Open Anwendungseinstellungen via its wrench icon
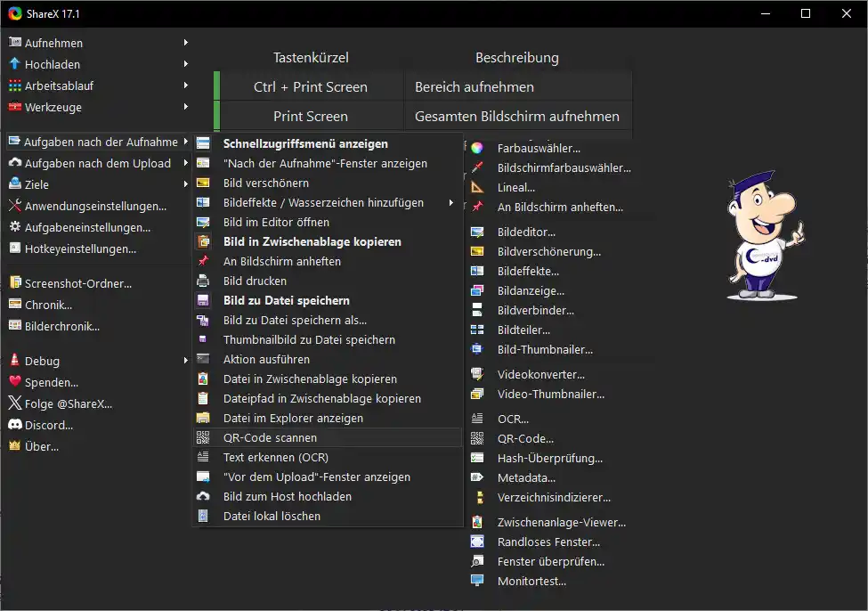 [x=15, y=206]
